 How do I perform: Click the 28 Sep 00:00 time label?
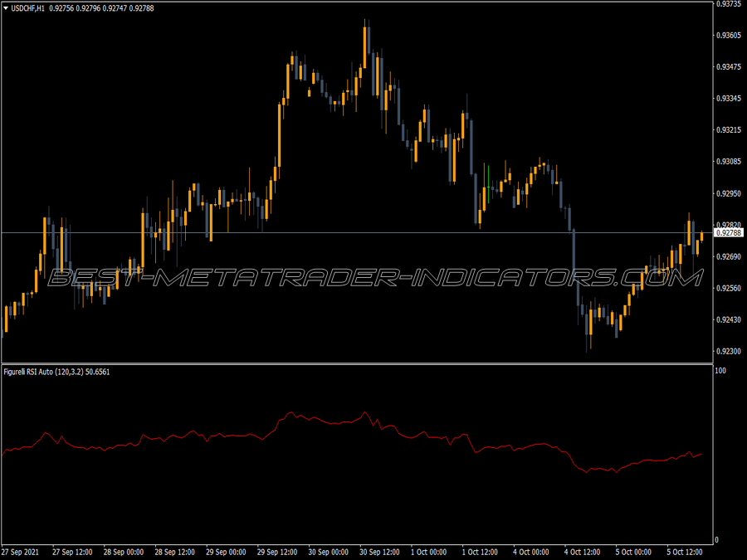(124, 552)
